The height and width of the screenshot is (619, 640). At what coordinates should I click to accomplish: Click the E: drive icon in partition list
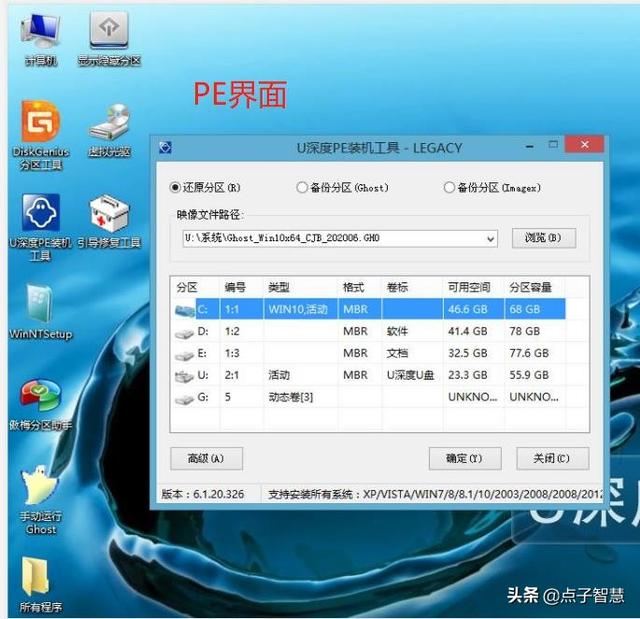[184, 355]
